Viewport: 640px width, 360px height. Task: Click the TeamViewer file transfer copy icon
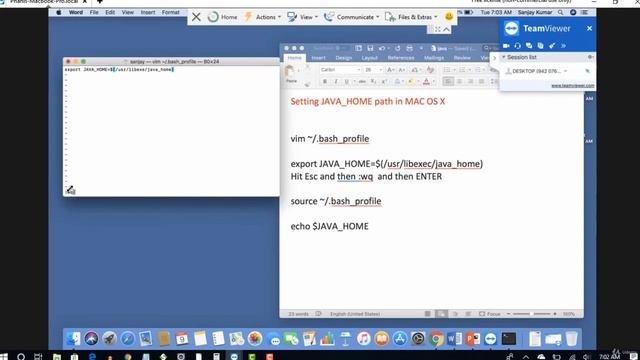pyautogui.click(x=540, y=46)
